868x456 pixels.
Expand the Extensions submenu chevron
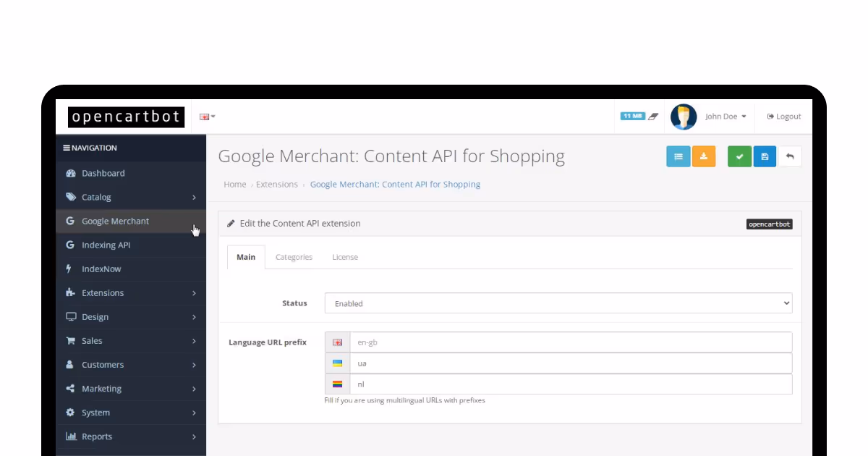point(194,293)
